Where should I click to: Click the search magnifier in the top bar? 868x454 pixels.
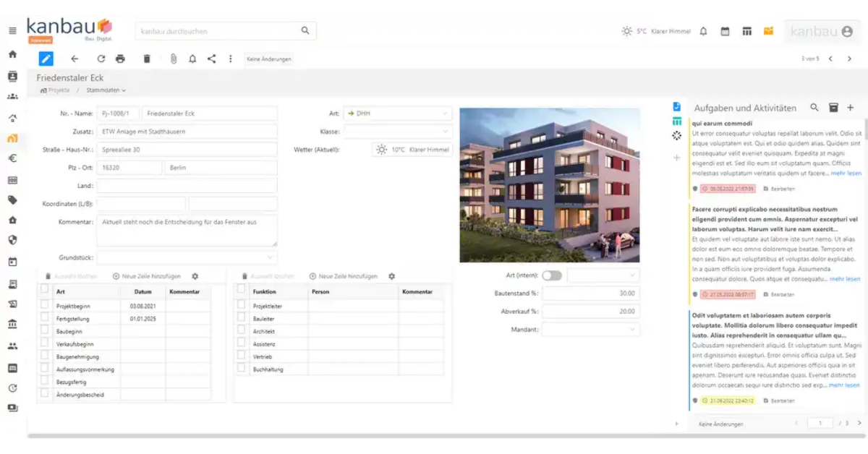[x=305, y=30]
